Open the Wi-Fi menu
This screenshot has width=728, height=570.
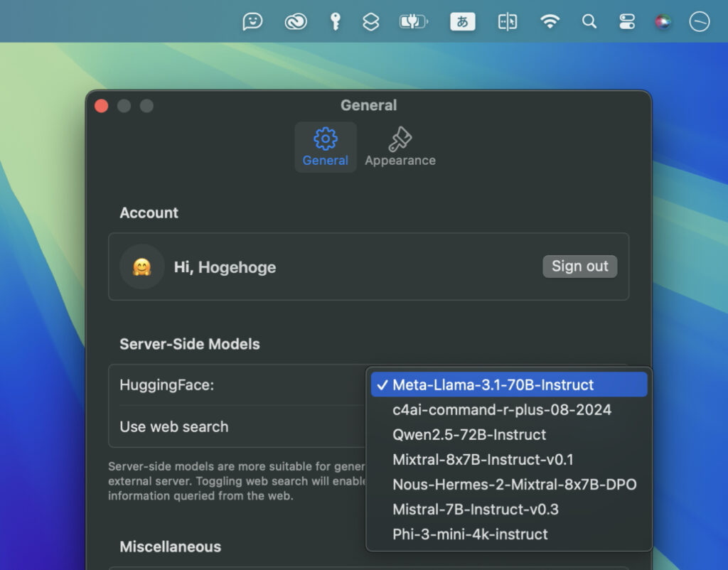[550, 22]
